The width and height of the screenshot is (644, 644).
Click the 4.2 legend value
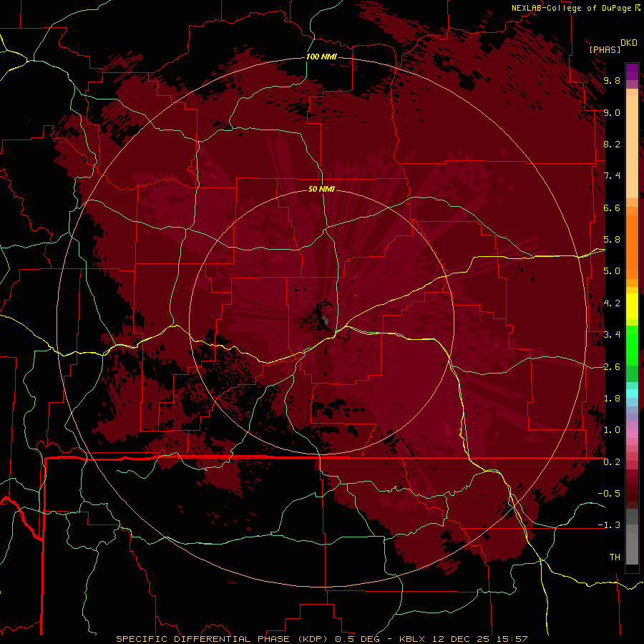pos(612,303)
